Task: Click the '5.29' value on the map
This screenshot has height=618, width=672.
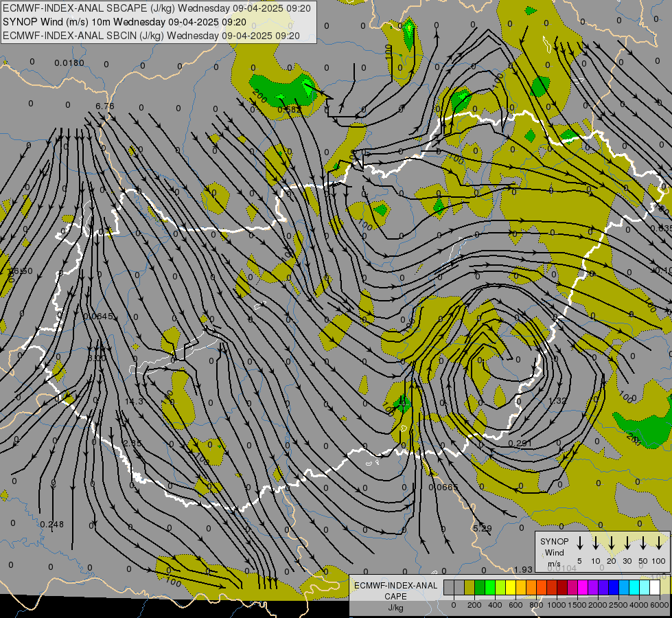Action: click(482, 528)
